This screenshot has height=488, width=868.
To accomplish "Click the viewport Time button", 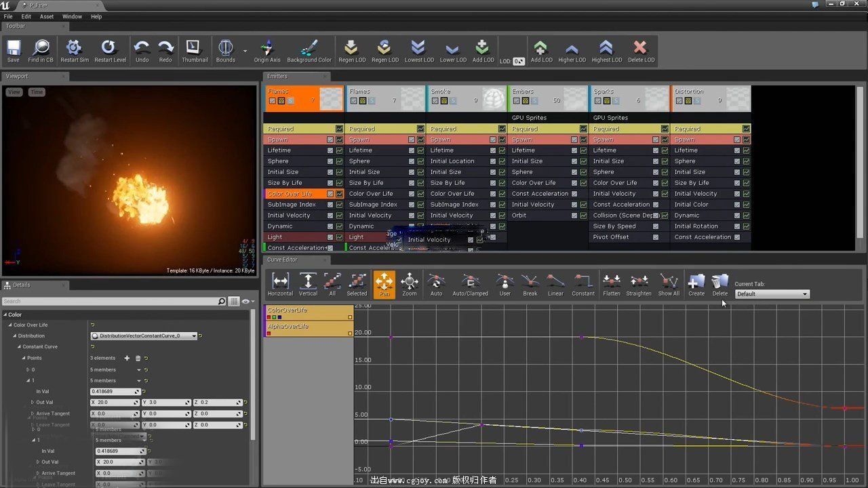I will (x=37, y=92).
